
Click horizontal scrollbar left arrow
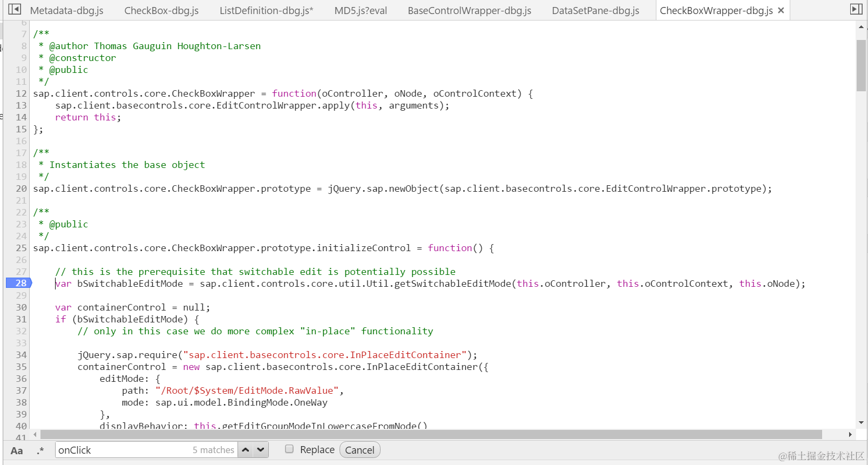(35, 434)
